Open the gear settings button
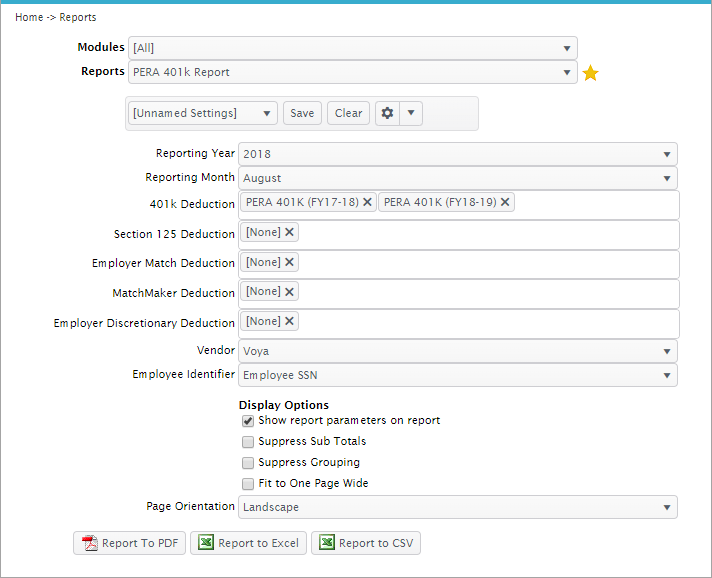The width and height of the screenshot is (712, 578). point(387,113)
